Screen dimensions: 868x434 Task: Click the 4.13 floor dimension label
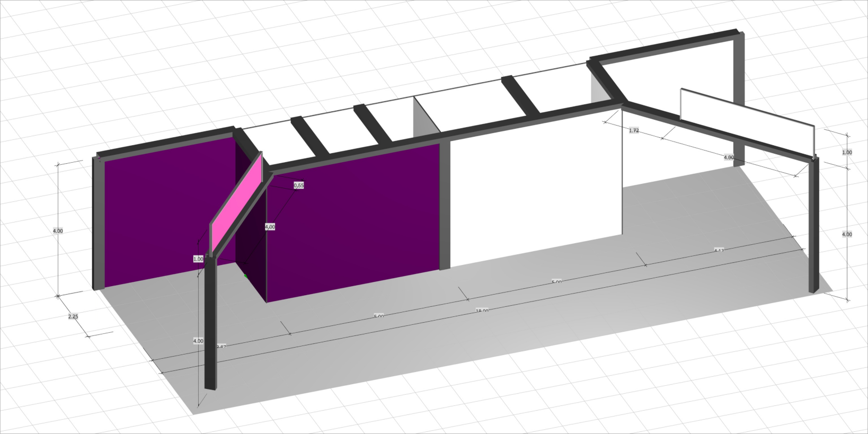[719, 250]
